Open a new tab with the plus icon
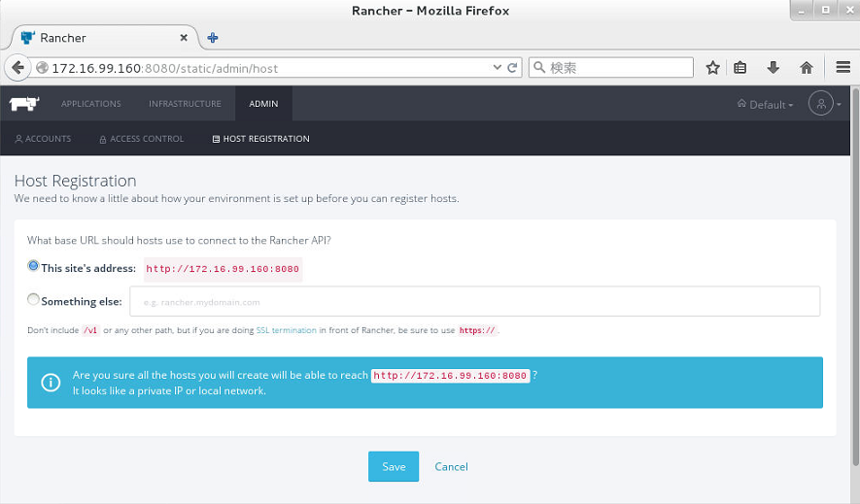 click(213, 38)
